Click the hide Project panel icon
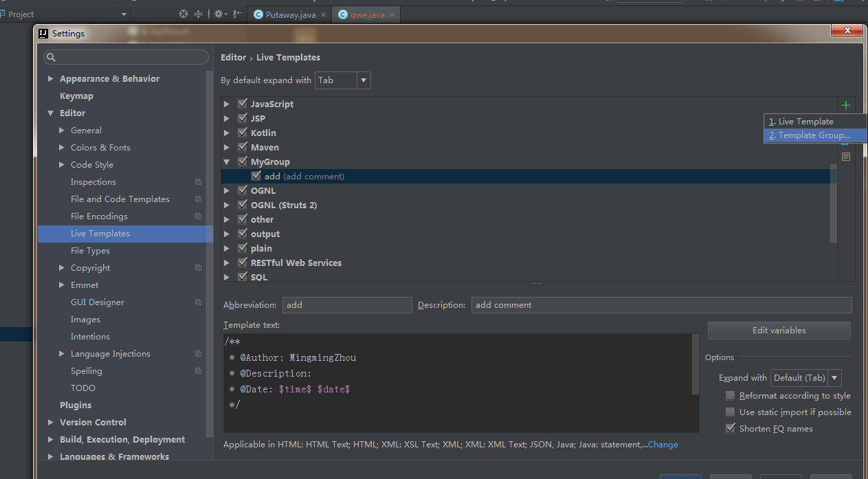The image size is (868, 479). pyautogui.click(x=238, y=14)
